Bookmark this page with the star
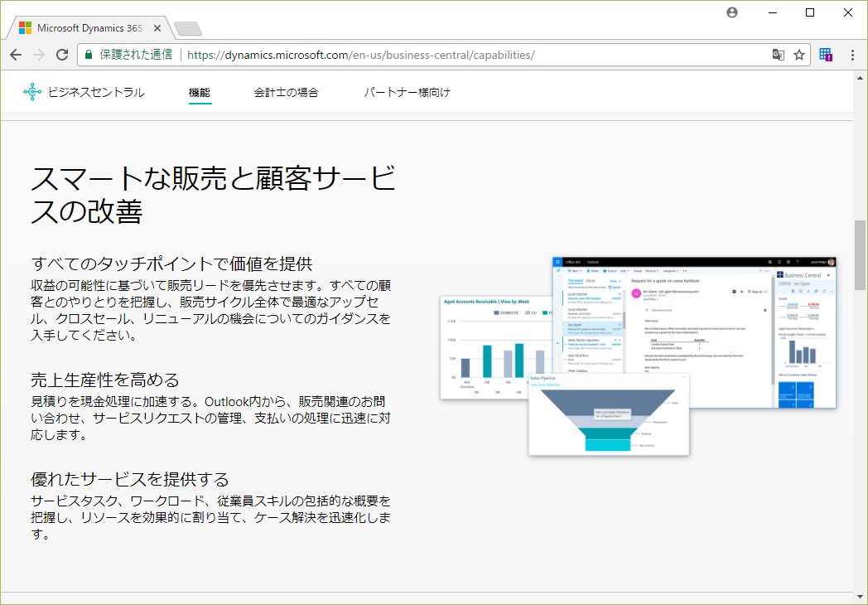868x605 pixels. point(798,55)
